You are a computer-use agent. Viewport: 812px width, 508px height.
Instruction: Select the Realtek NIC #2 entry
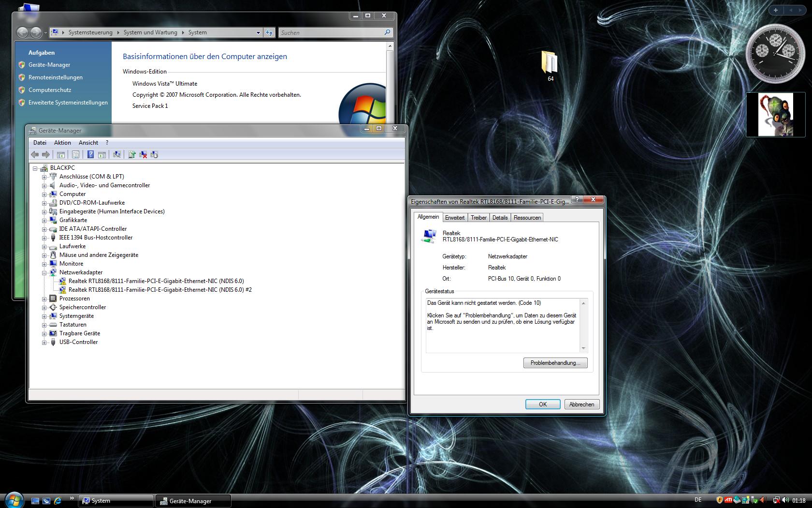point(160,290)
